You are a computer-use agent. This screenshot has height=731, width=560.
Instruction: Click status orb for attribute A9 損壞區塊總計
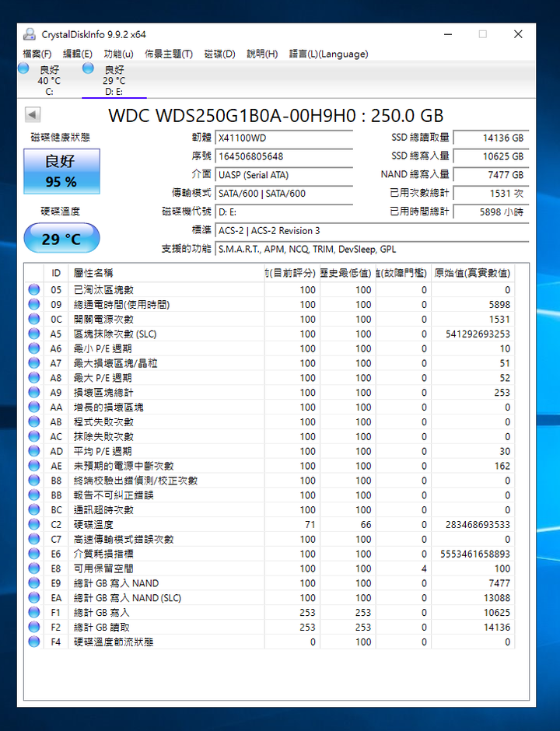click(x=34, y=393)
